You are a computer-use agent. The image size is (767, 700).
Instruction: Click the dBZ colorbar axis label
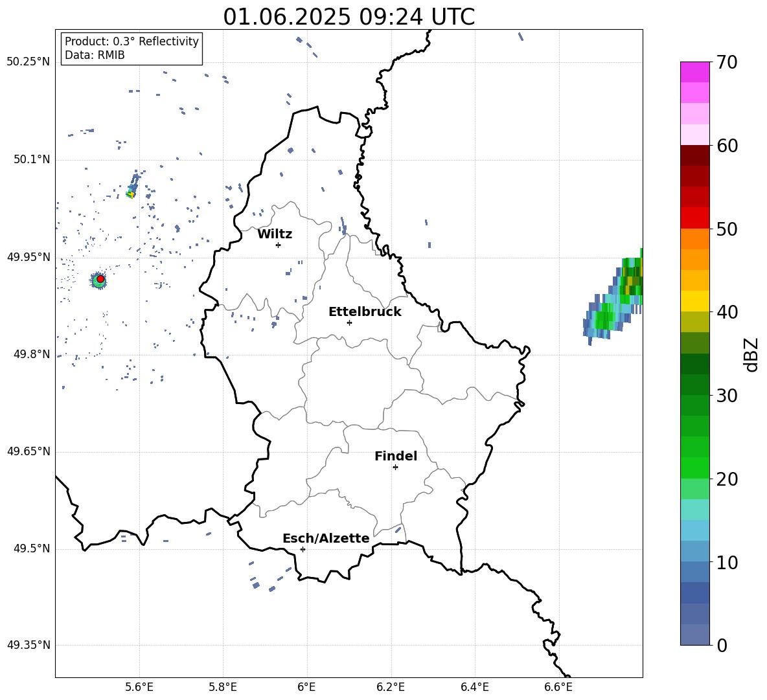tap(751, 354)
